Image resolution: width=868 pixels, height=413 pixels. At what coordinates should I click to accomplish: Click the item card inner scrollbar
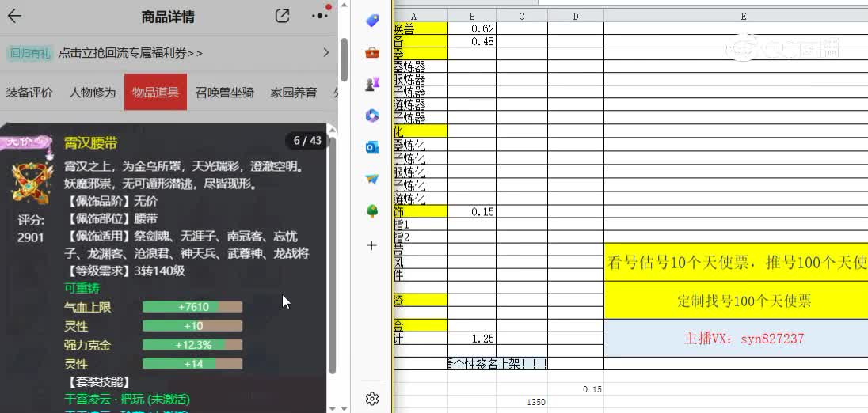click(332, 254)
